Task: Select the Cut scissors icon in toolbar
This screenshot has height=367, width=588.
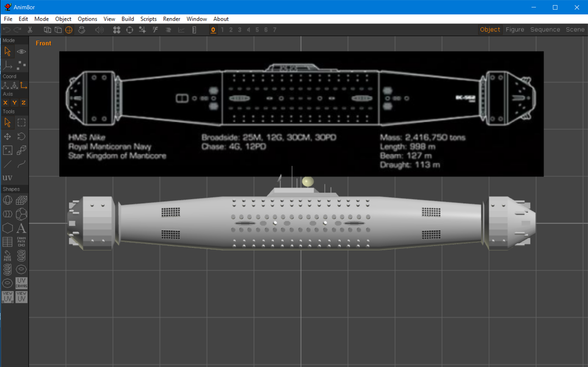Action: pyautogui.click(x=30, y=30)
